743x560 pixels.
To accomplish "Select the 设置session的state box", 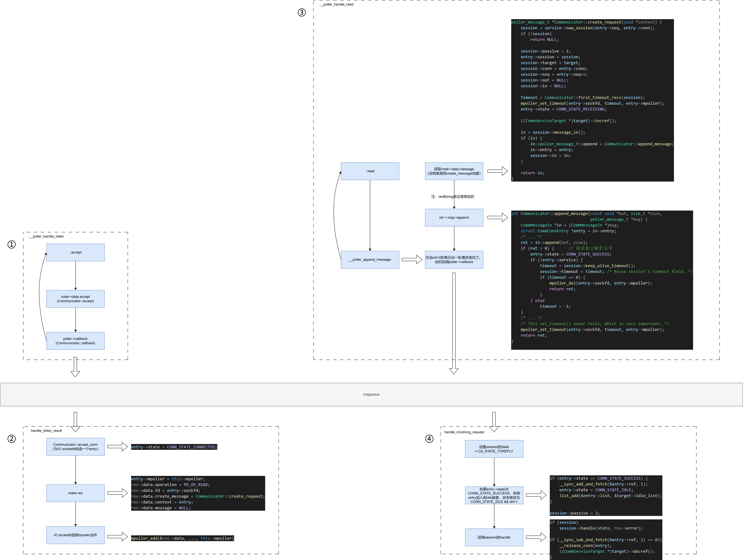I will (x=494, y=449).
